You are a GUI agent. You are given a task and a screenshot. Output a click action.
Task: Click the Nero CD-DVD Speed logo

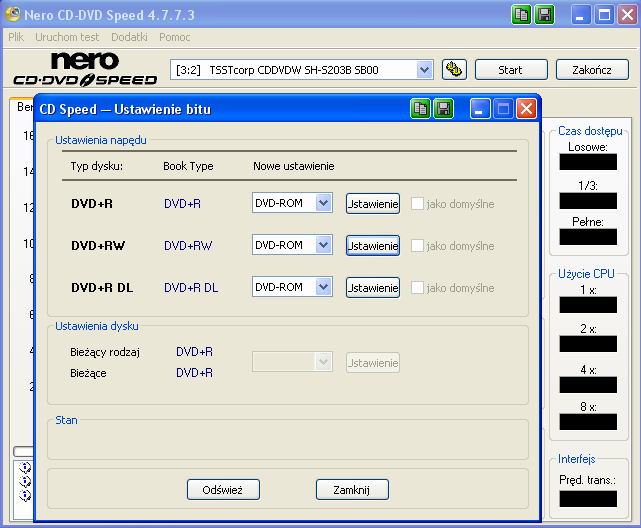coord(85,69)
